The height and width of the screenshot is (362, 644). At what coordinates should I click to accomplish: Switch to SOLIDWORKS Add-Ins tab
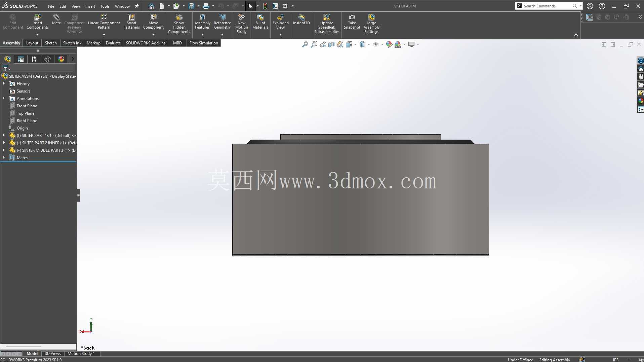[146, 43]
